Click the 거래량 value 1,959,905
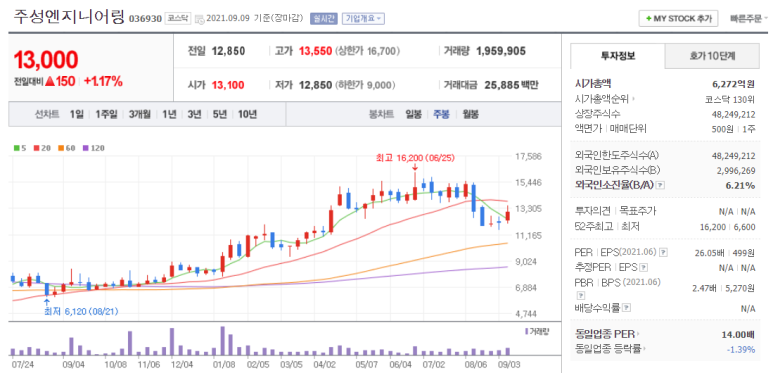 [501, 51]
